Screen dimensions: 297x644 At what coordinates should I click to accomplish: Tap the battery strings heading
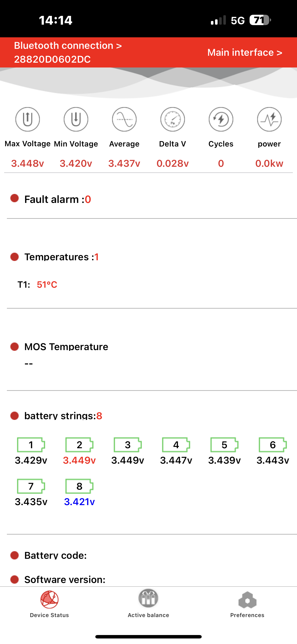63,416
